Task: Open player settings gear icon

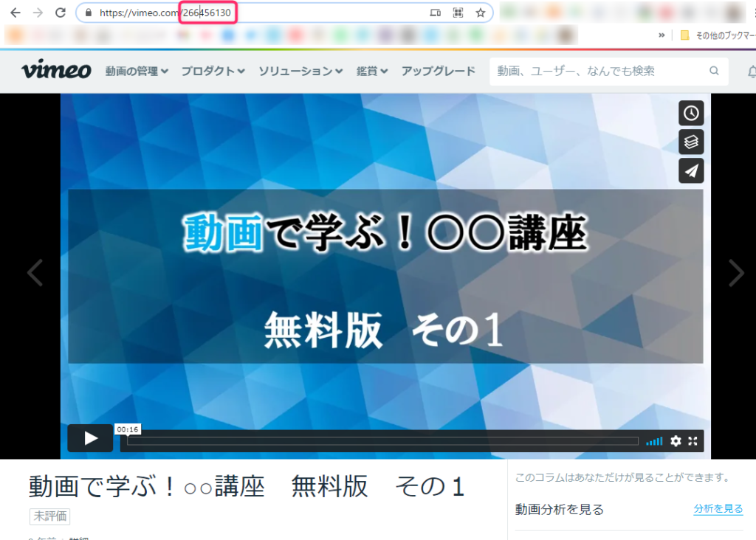Action: (676, 441)
